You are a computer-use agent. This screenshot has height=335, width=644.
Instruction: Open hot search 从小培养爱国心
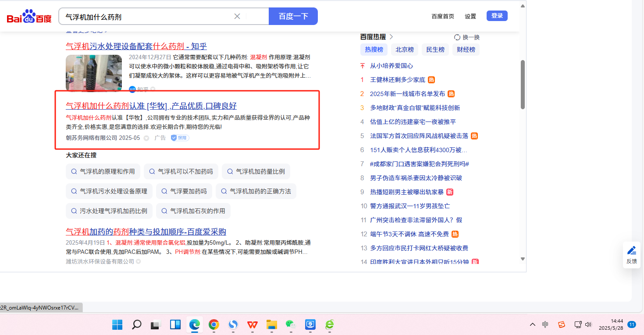[391, 66]
